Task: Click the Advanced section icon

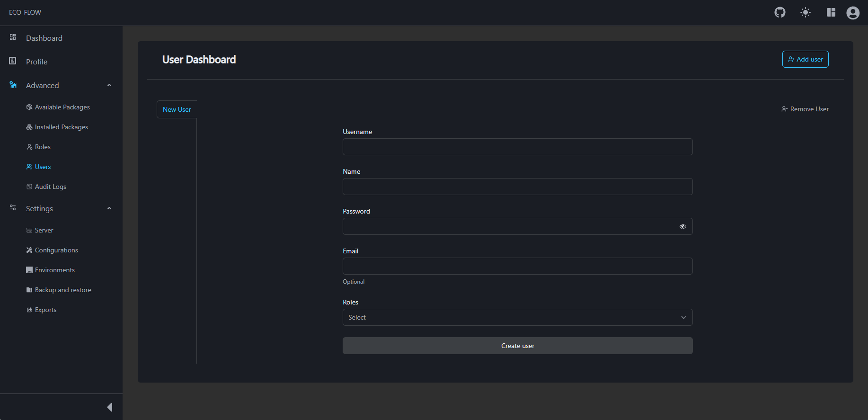Action: tap(13, 85)
